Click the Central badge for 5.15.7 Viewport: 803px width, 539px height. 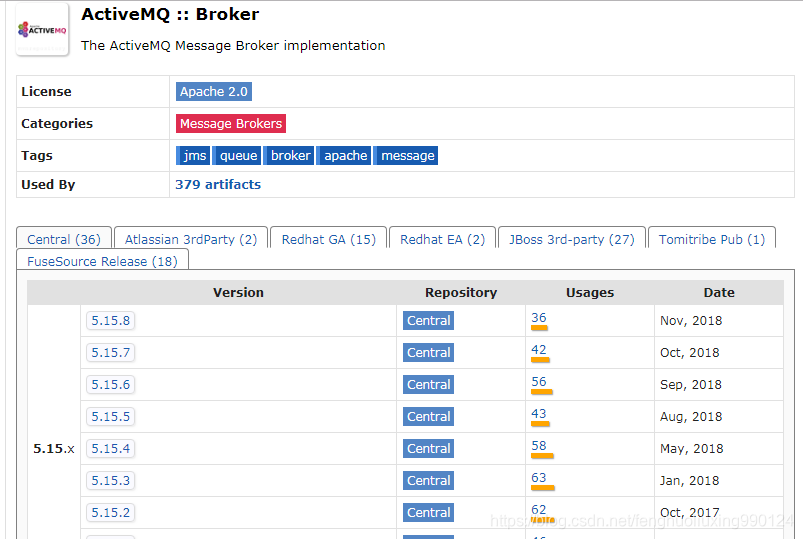[428, 353]
